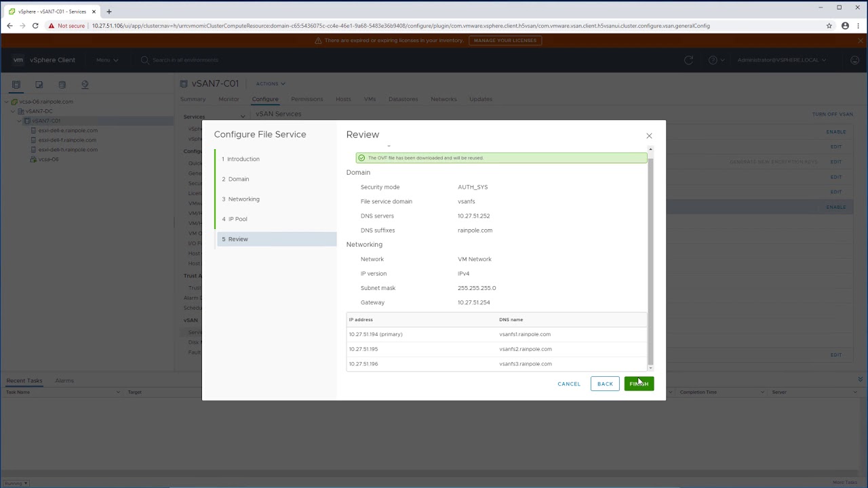This screenshot has width=868, height=488.
Task: Open the Recent Tasks panel tab
Action: [24, 380]
